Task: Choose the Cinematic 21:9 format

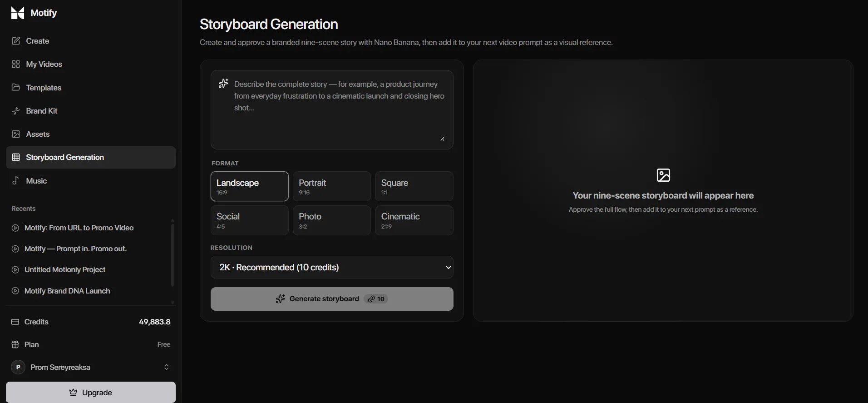Action: 414,220
